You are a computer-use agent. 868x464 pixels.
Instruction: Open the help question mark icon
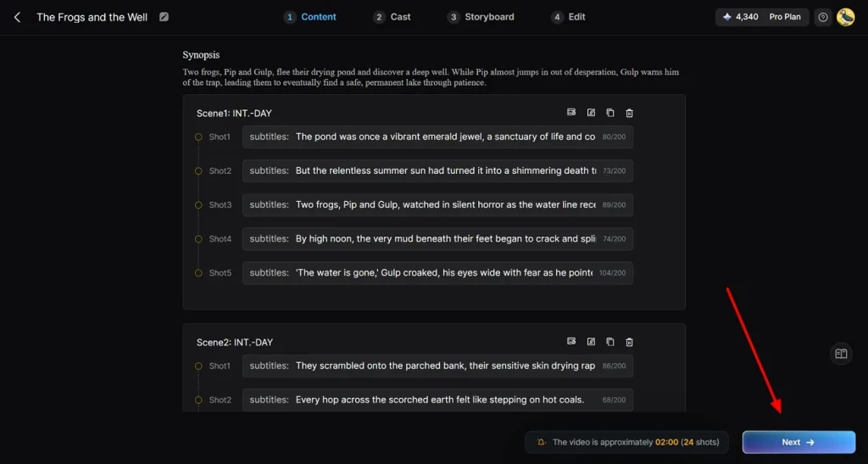823,17
